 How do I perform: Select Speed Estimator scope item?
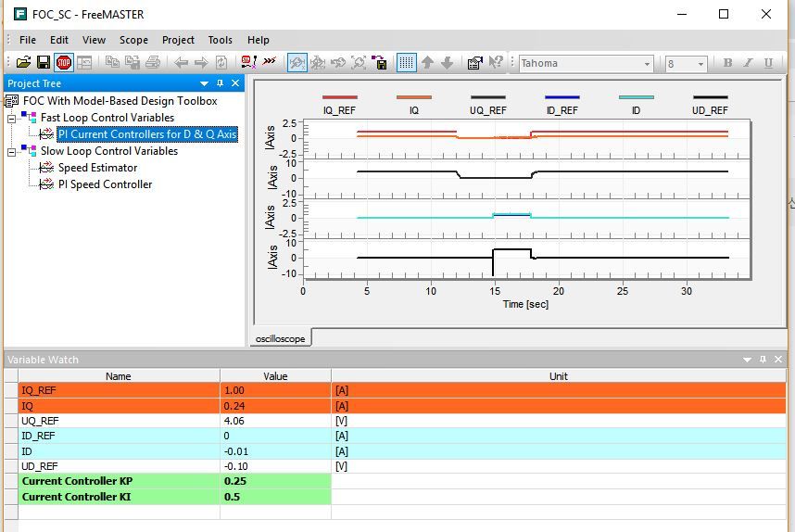(x=97, y=168)
